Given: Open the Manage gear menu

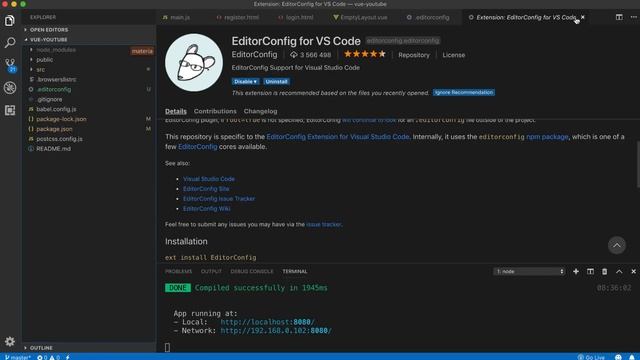Looking at the screenshot, I should (x=10, y=341).
